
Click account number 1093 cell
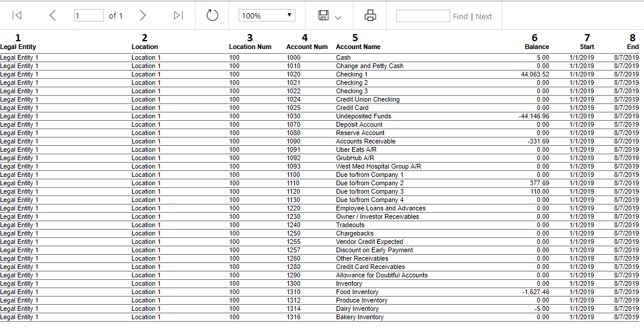point(293,166)
